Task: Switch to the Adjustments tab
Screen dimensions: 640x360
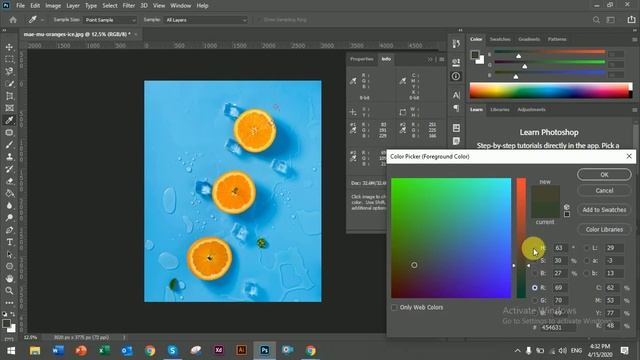Action: (x=531, y=109)
